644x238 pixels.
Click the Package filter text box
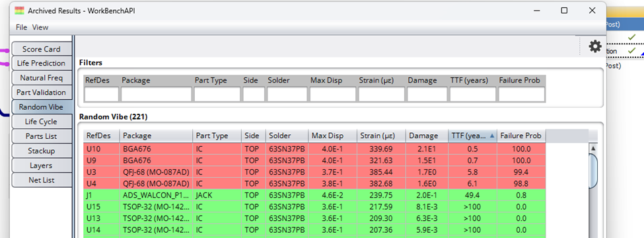pos(156,95)
